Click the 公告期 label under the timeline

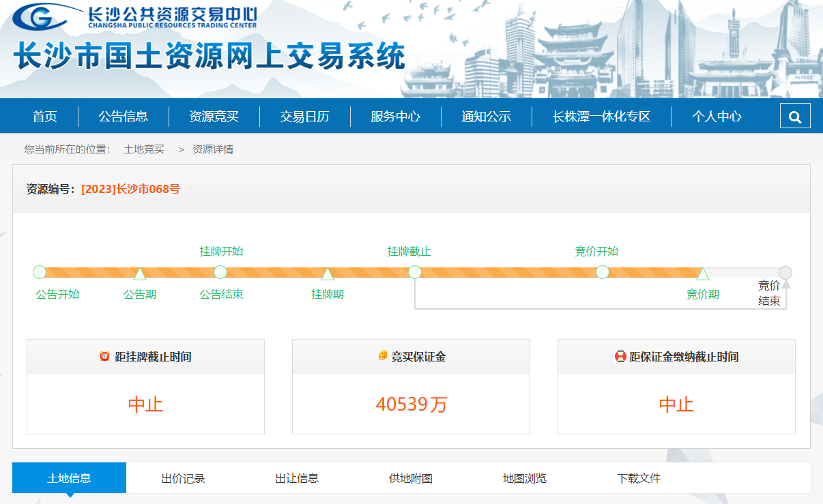tap(140, 295)
